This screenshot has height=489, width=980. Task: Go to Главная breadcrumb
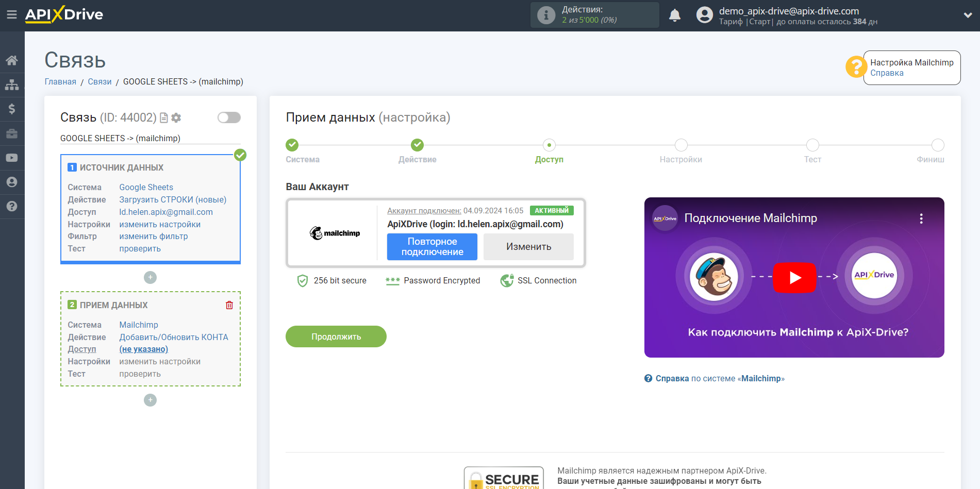coord(60,81)
